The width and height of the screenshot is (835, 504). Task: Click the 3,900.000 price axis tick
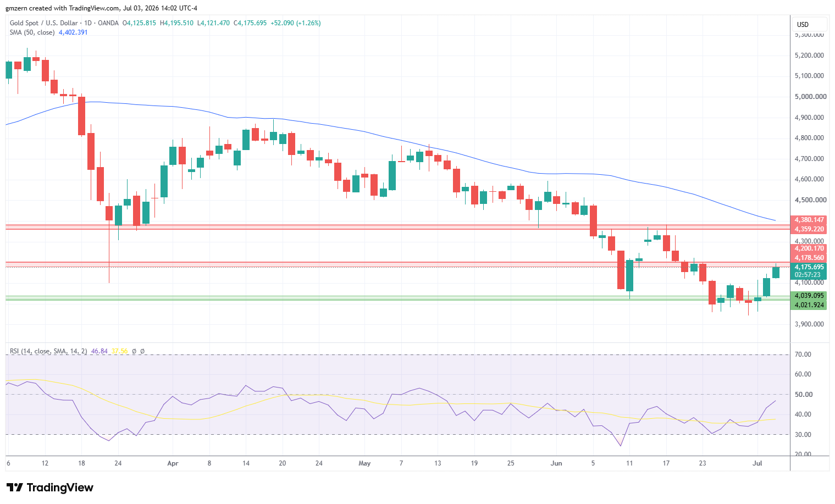pyautogui.click(x=809, y=324)
